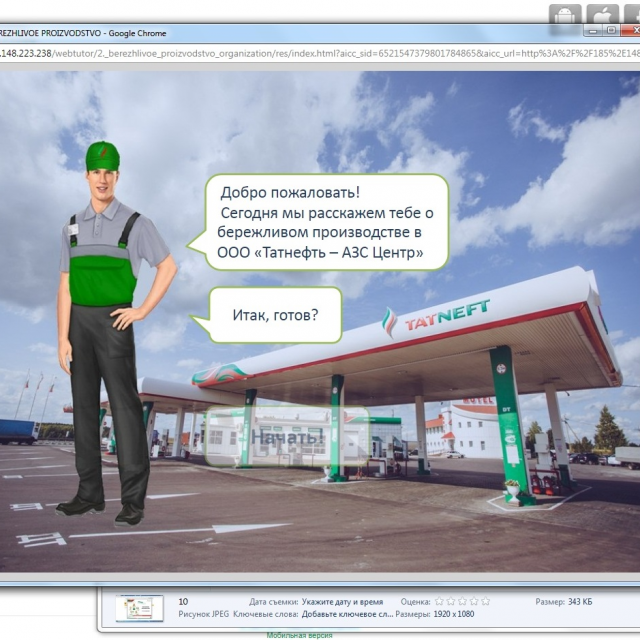Image resolution: width=640 pixels, height=640 pixels.
Task: Click "Добавьте ключевое сл..." keywords field
Action: click(347, 614)
